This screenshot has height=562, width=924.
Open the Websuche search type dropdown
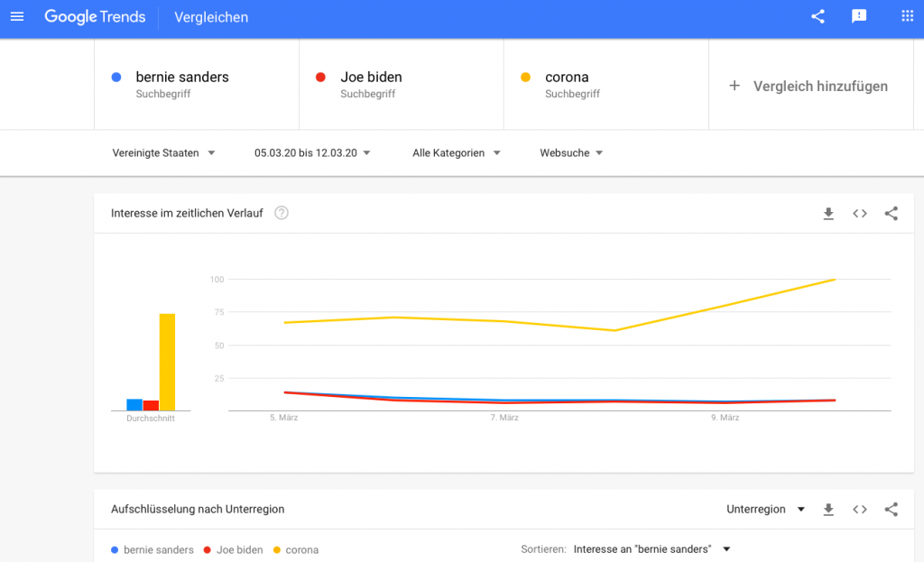571,153
